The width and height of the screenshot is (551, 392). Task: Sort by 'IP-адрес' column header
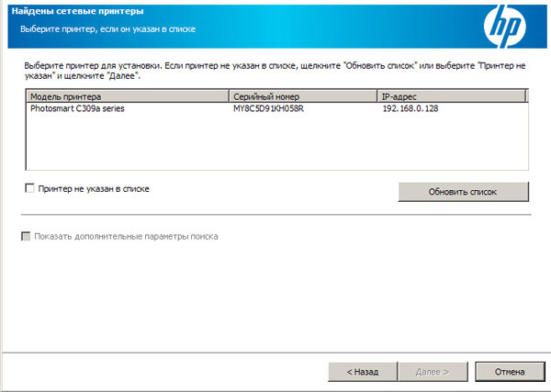451,96
